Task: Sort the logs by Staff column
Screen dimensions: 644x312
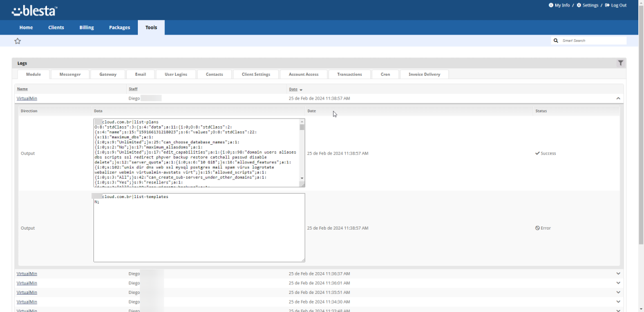Action: [133, 89]
